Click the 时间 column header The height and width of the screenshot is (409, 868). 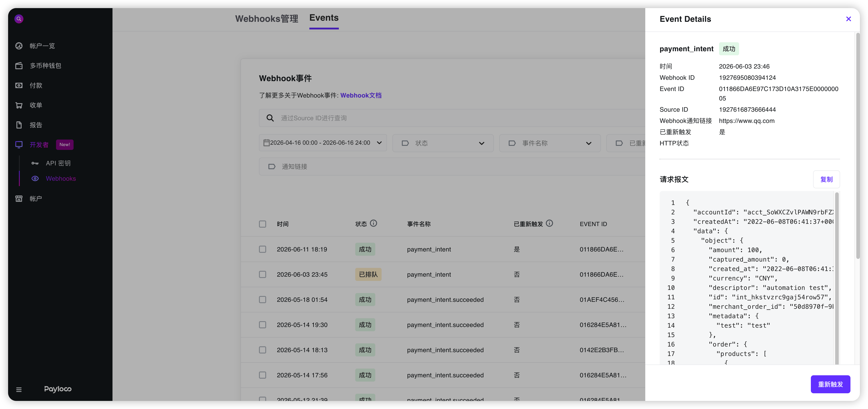tap(282, 224)
